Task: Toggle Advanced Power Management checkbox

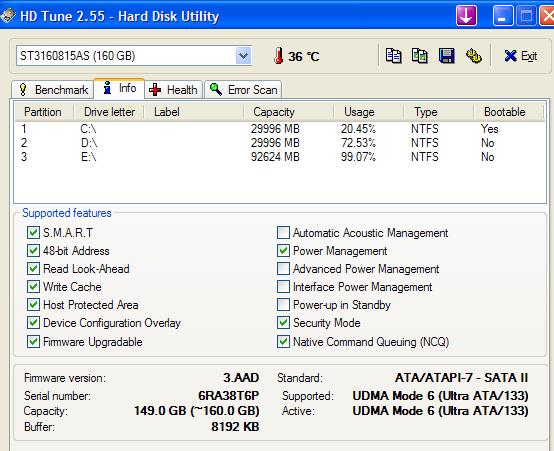Action: click(x=283, y=269)
